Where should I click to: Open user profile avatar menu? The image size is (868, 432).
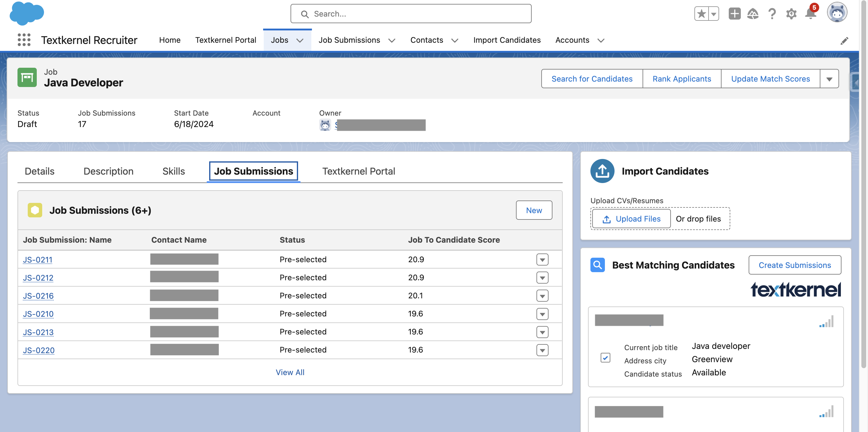837,13
